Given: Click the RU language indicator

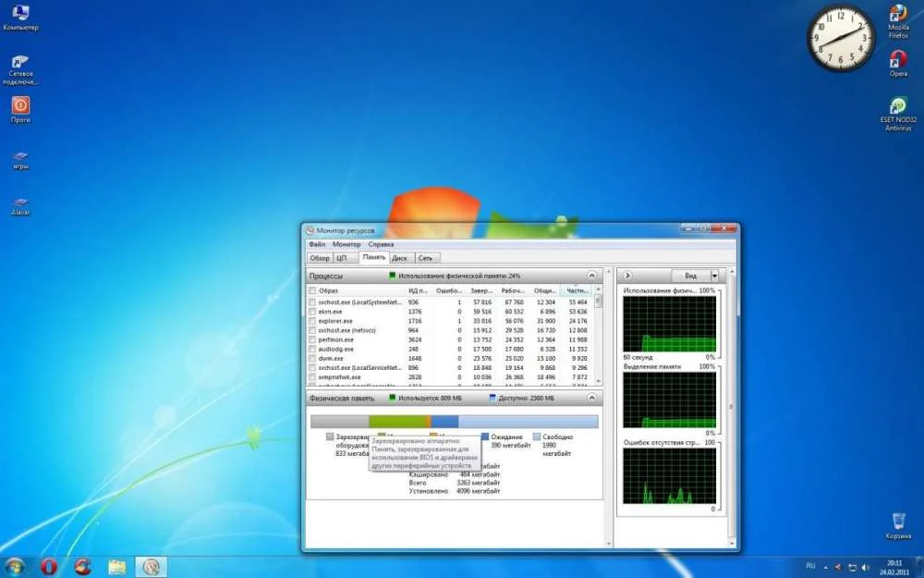Looking at the screenshot, I should 810,566.
